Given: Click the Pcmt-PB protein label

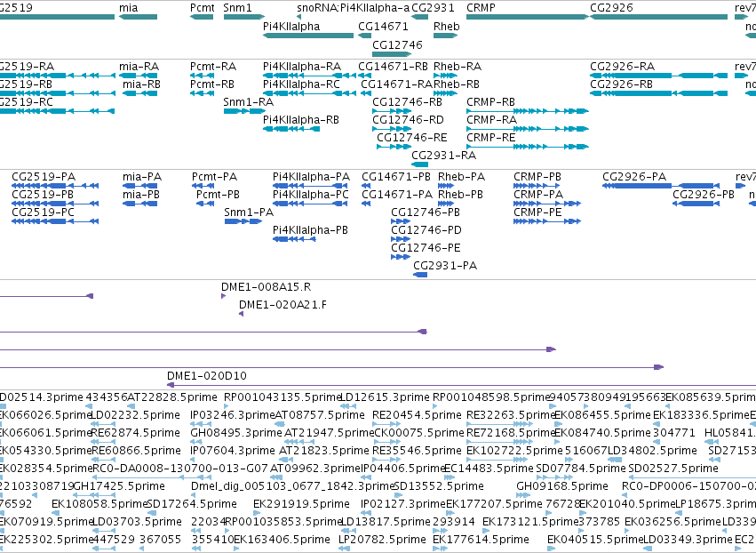Looking at the screenshot, I should coord(218,195).
